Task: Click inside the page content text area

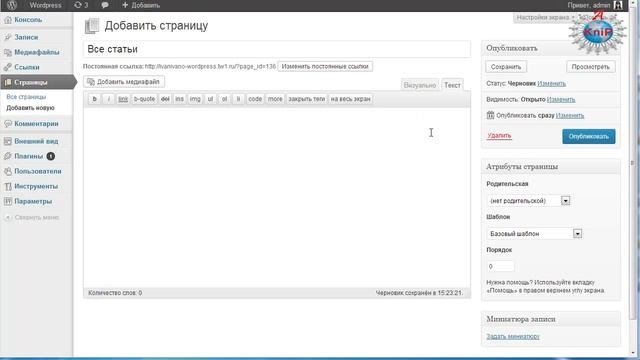Action: 277,198
